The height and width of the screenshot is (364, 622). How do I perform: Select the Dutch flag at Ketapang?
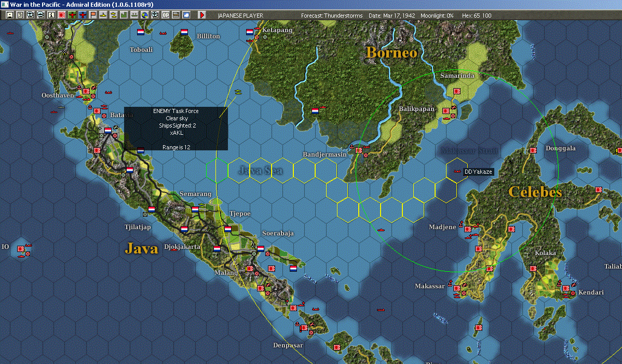(x=250, y=32)
